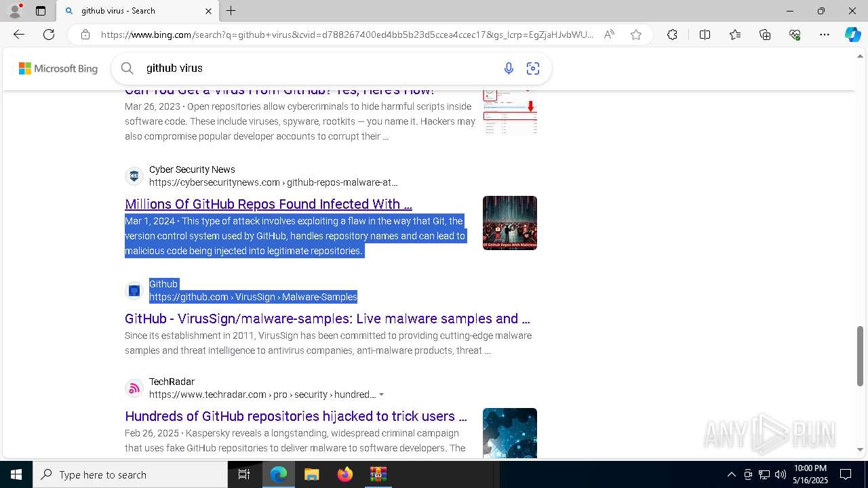Image resolution: width=868 pixels, height=488 pixels.
Task: Click the Read aloud icon in address bar
Action: [609, 35]
